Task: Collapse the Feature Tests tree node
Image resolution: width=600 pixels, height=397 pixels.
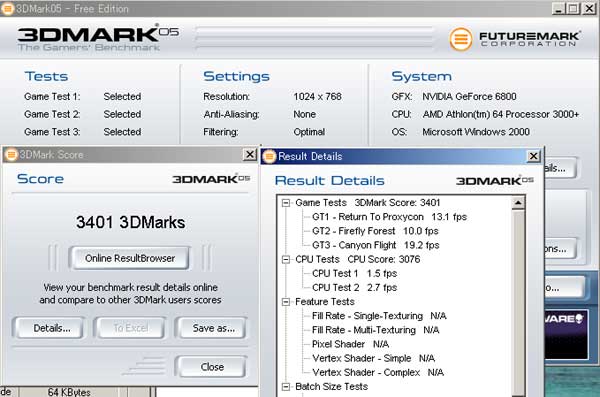Action: pyautogui.click(x=286, y=302)
